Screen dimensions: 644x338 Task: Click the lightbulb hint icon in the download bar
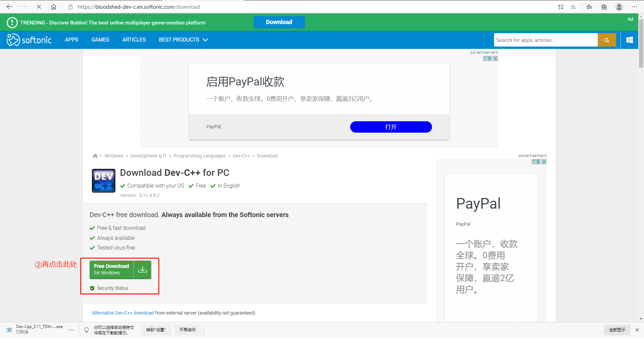click(x=87, y=330)
